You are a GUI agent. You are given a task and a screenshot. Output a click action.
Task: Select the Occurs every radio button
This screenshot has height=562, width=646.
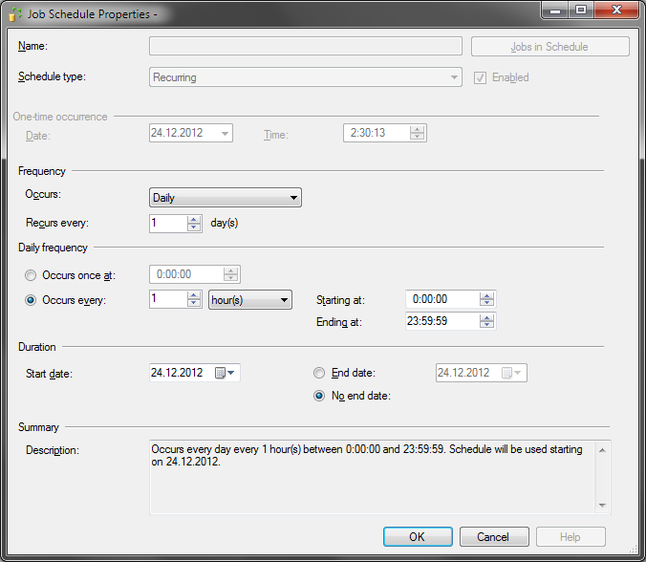(x=32, y=300)
